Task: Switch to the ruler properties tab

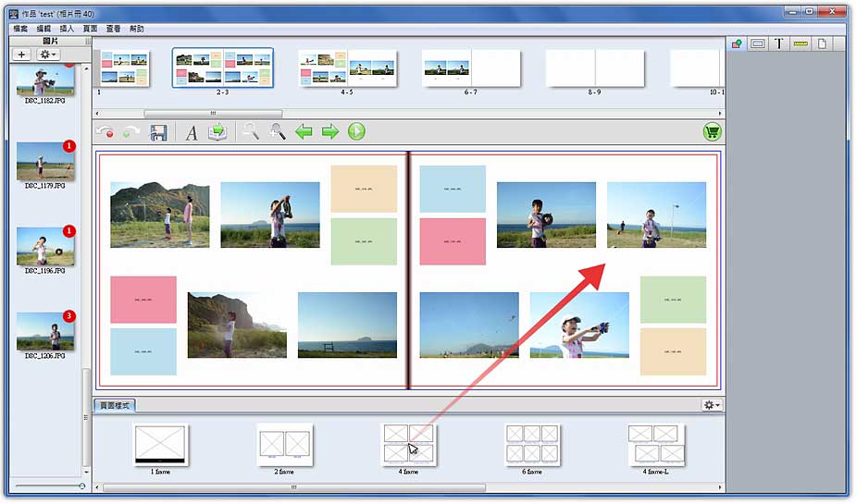Action: click(x=800, y=43)
